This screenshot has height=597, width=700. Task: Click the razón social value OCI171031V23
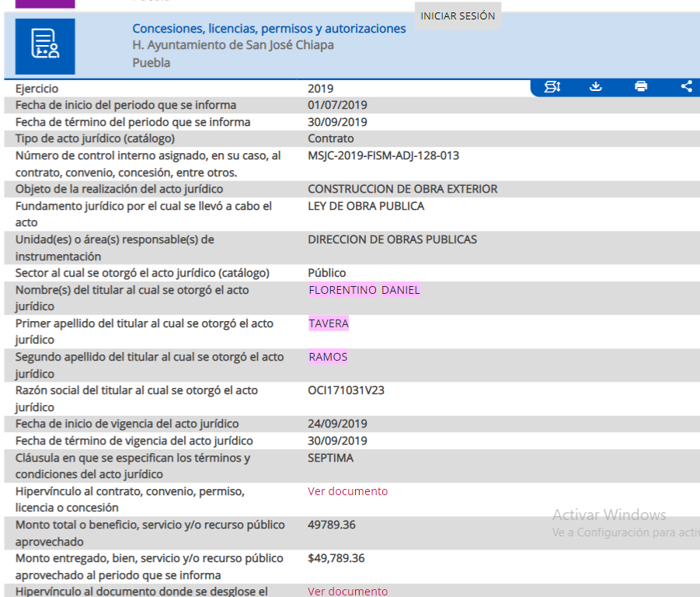(346, 390)
